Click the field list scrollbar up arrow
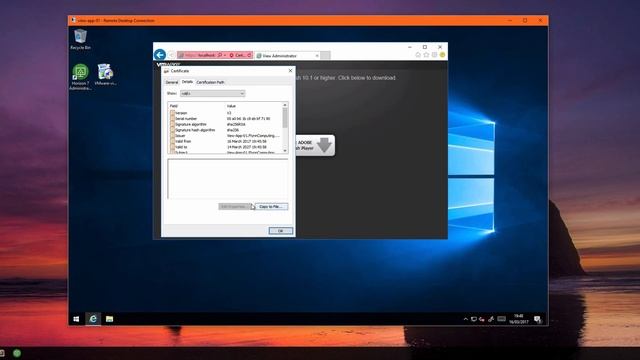 285,105
